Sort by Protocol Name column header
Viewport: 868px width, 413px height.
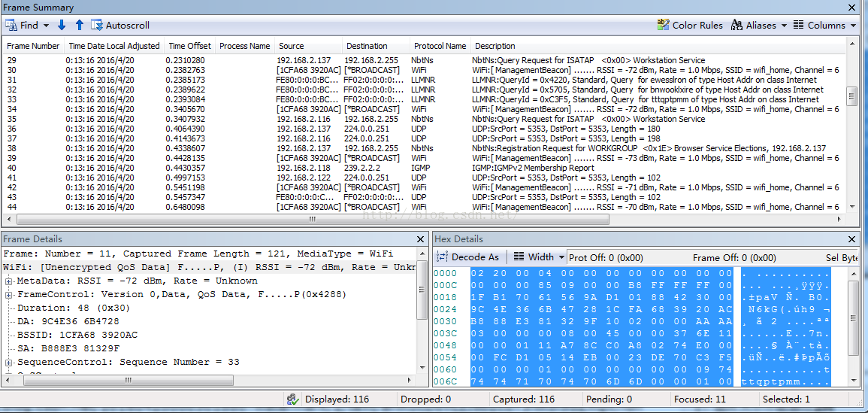click(440, 46)
